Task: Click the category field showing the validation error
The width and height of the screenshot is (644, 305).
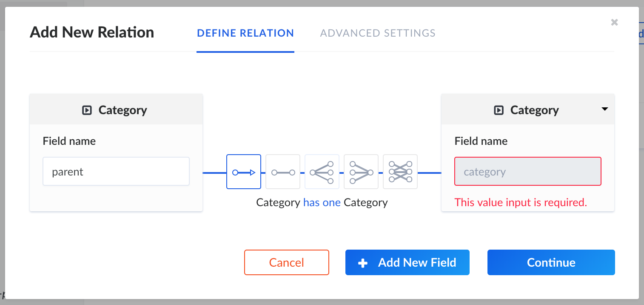Action: pyautogui.click(x=527, y=171)
